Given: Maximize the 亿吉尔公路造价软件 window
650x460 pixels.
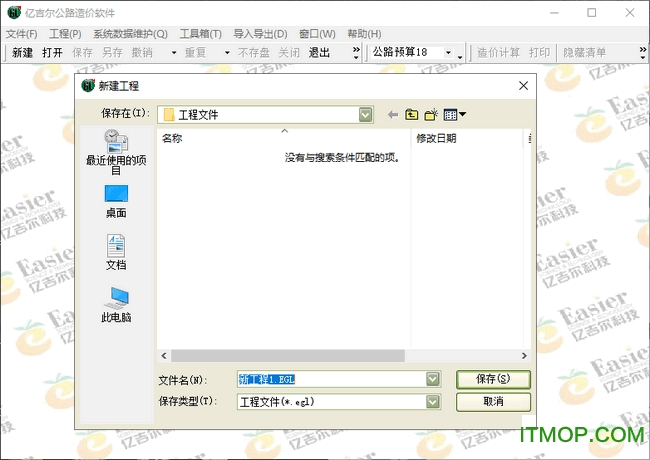Looking at the screenshot, I should pyautogui.click(x=592, y=13).
